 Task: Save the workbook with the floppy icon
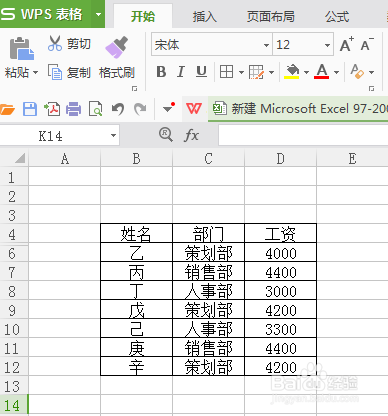tap(30, 109)
